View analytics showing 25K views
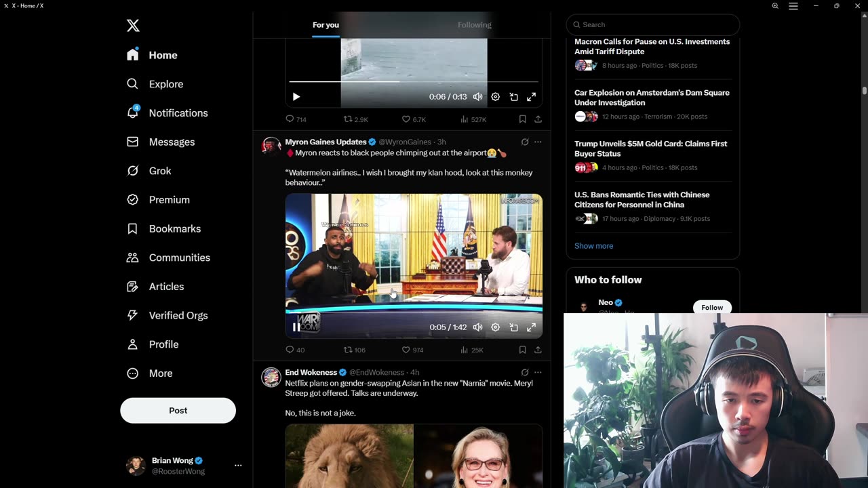 472,350
